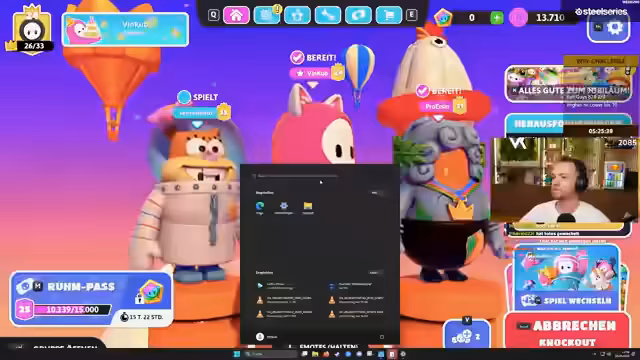The width and height of the screenshot is (640, 360).
Task: Click the Windows Start button on taskbar
Action: click(x=236, y=354)
